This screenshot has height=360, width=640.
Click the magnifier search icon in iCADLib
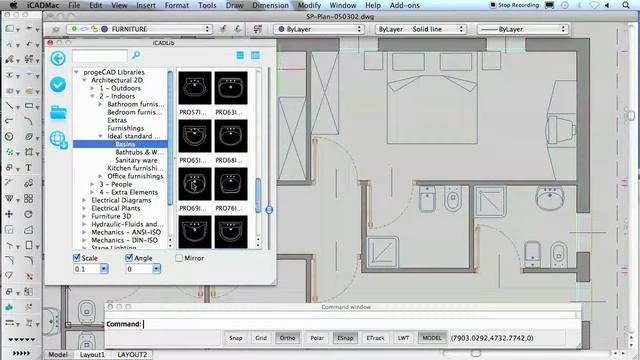coord(136,55)
